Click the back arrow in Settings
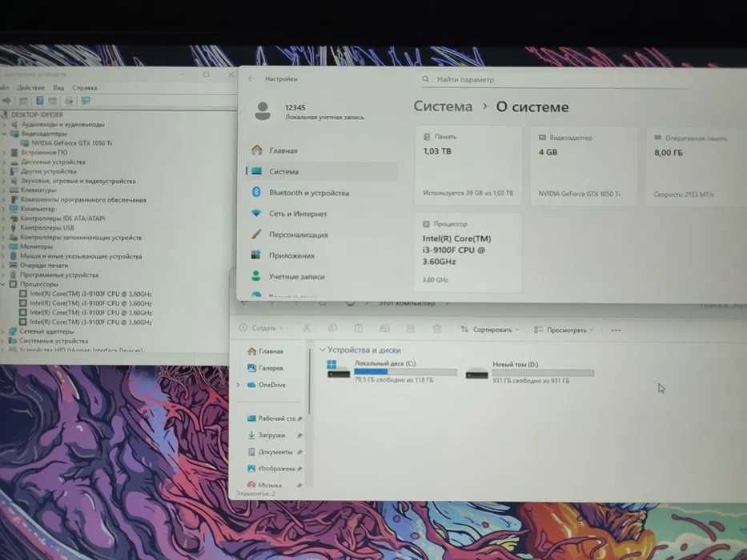This screenshot has width=747, height=560. (x=251, y=79)
